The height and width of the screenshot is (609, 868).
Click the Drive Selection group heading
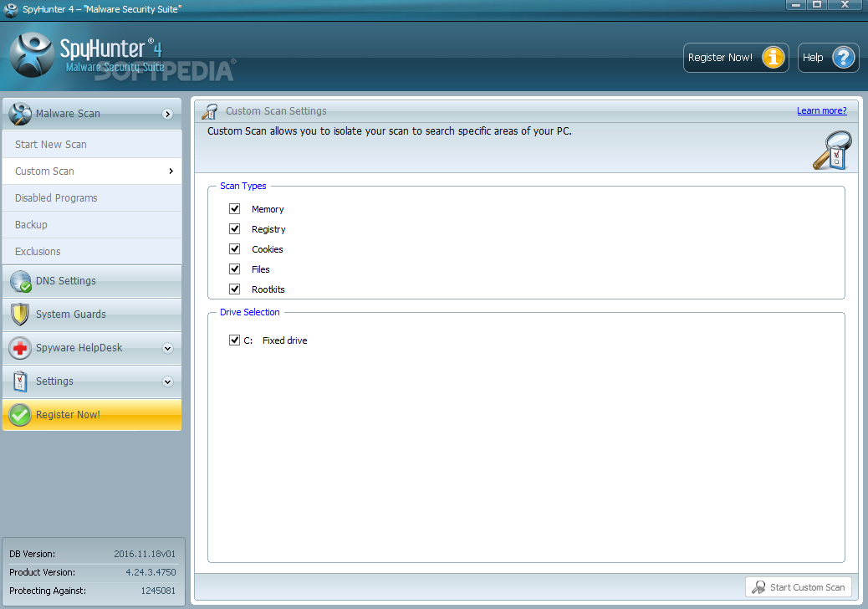coord(250,312)
